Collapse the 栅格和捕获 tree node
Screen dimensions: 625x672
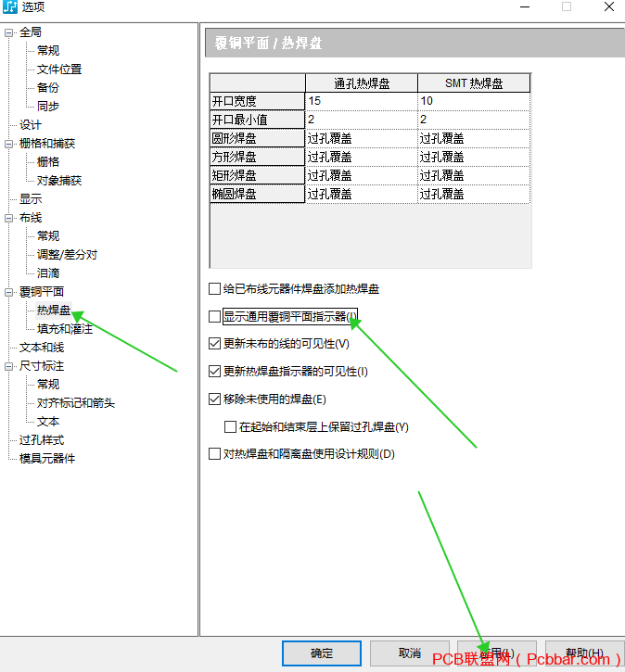(x=9, y=144)
